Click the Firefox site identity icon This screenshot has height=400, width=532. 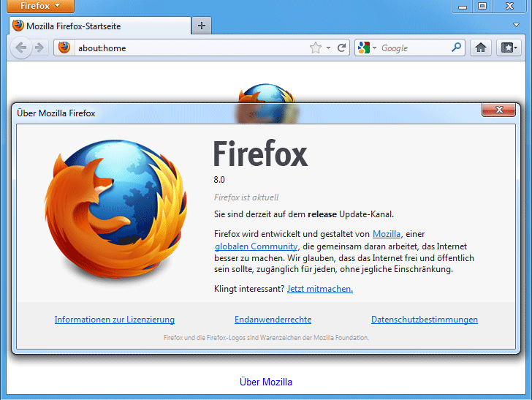tap(64, 48)
